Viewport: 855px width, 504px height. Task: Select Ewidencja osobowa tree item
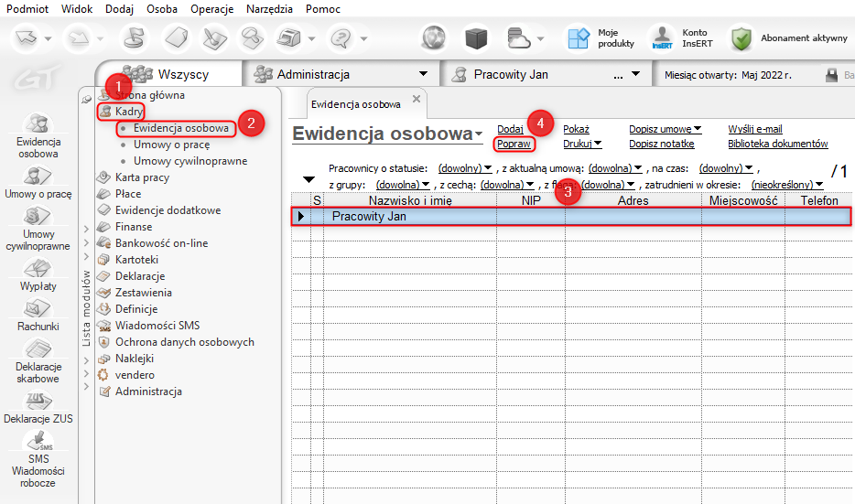[181, 128]
